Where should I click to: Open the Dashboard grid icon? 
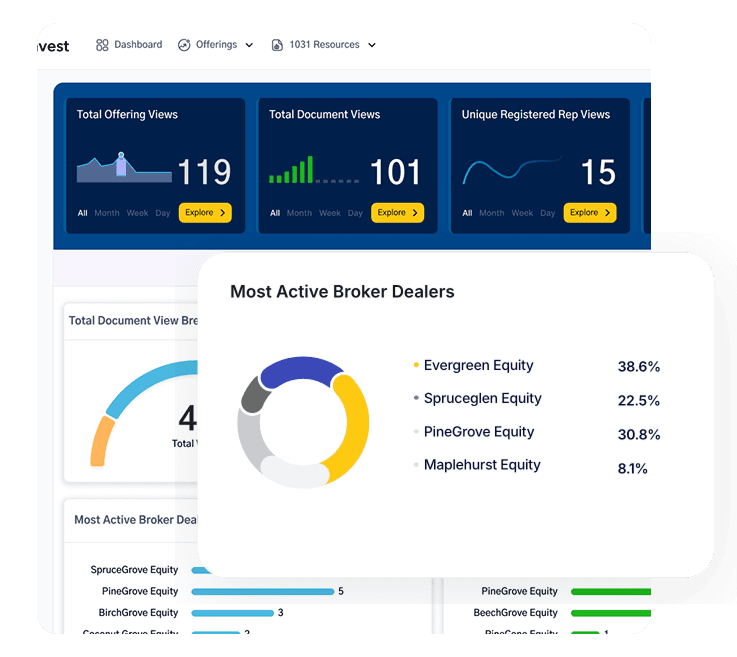[102, 45]
